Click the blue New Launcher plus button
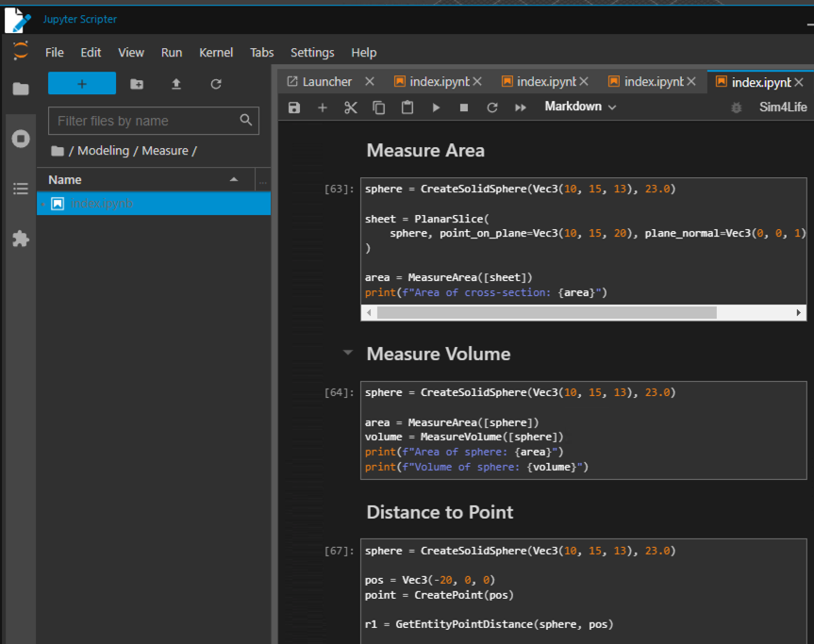Viewport: 814px width, 644px height. coord(82,84)
